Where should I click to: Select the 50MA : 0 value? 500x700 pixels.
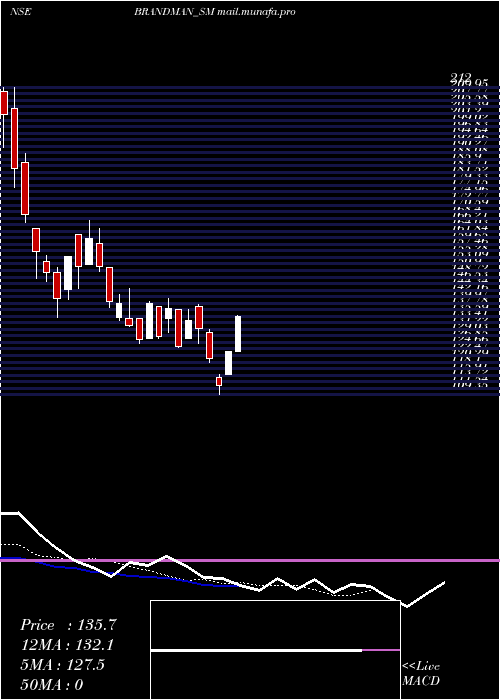click(x=52, y=685)
